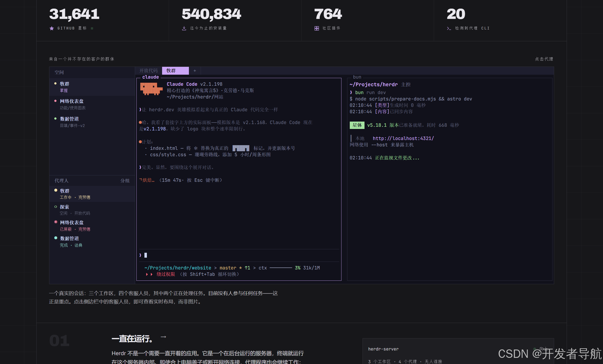Click the grid icon beside 社区插件
The image size is (603, 364).
point(317,28)
